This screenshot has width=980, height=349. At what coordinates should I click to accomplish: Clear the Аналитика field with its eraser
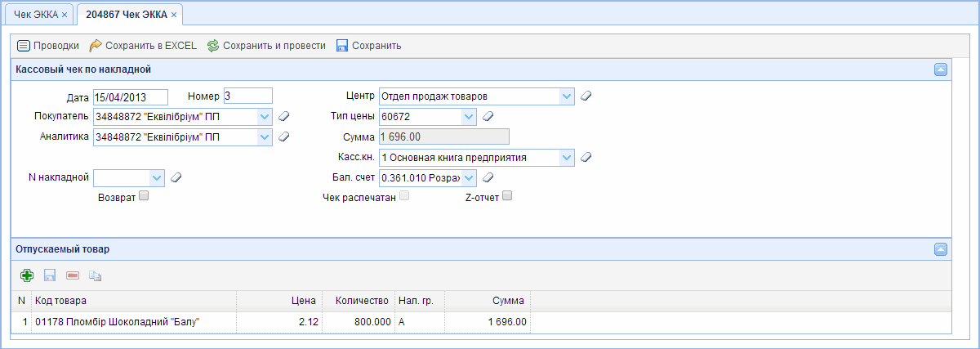[283, 137]
